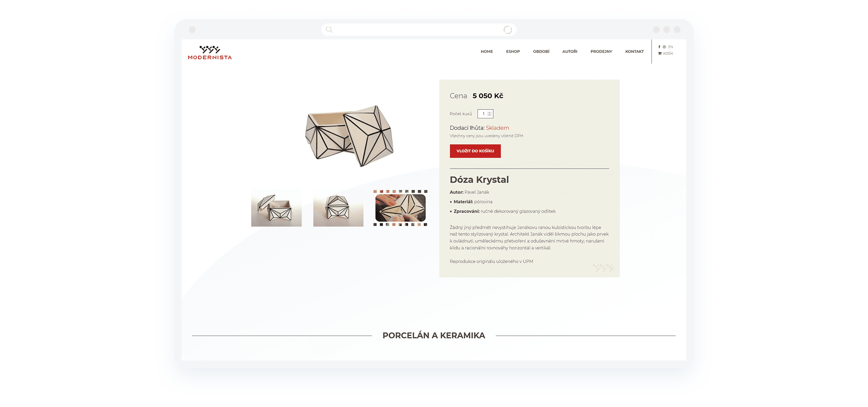868x407 pixels.
Task: Click the browser address bar field
Action: (419, 30)
